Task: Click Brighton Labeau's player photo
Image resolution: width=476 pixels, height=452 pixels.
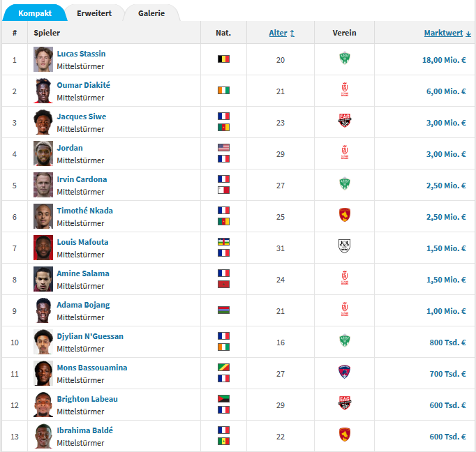Action: 43,405
